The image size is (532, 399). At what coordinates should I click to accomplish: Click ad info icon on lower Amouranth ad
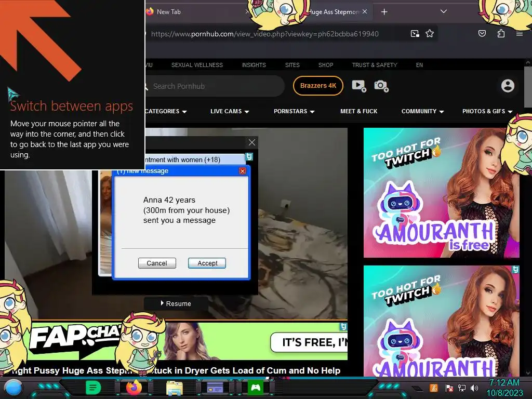click(516, 270)
